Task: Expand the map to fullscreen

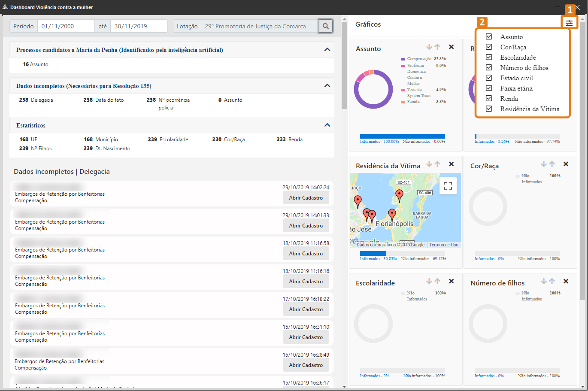Action: click(448, 186)
